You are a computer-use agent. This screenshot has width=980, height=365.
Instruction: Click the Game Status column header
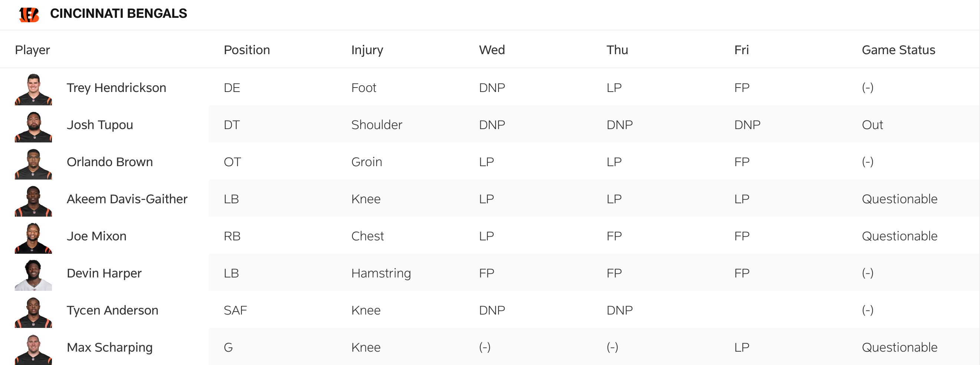(898, 50)
